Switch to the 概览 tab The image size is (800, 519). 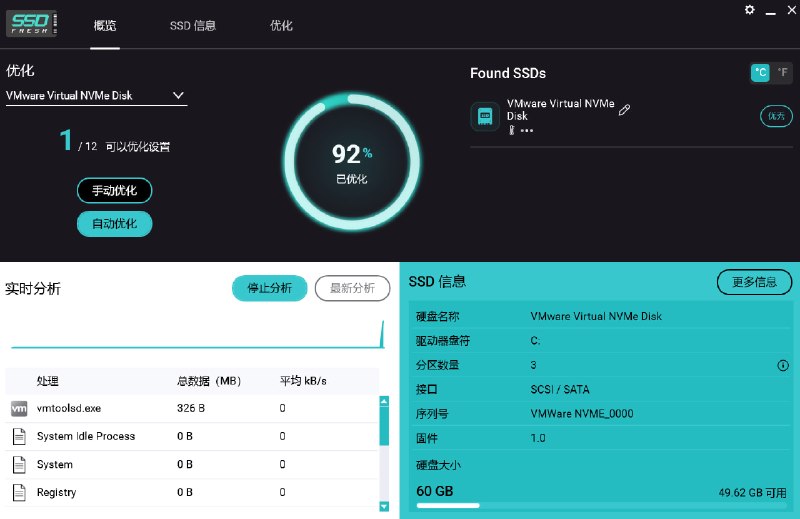(105, 26)
